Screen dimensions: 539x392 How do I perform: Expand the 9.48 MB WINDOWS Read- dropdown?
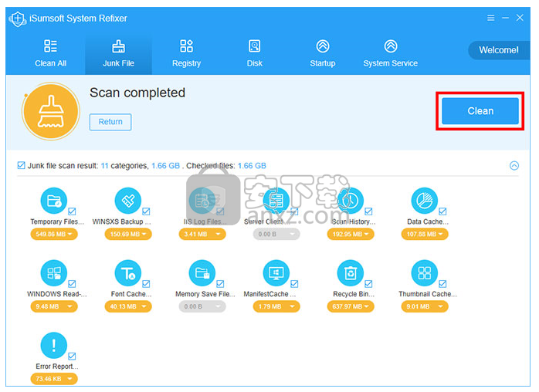(54, 306)
